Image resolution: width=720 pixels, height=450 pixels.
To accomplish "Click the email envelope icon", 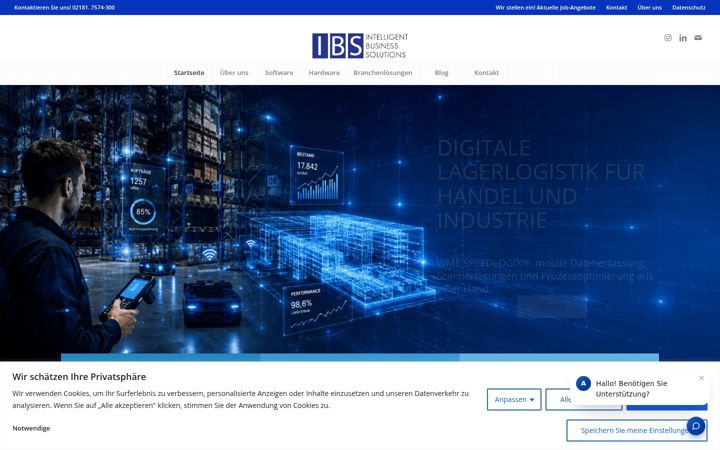I will (x=698, y=38).
